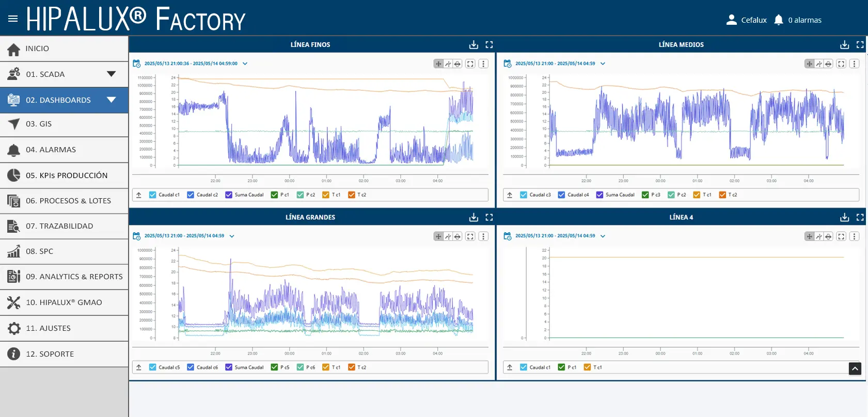Open kebab options menu in LÍNEA GRANDES chart
This screenshot has width=868, height=417.
click(x=483, y=236)
